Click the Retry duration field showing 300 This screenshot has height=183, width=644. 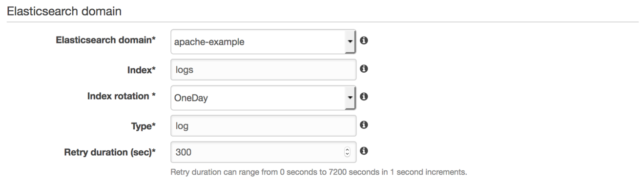(264, 152)
